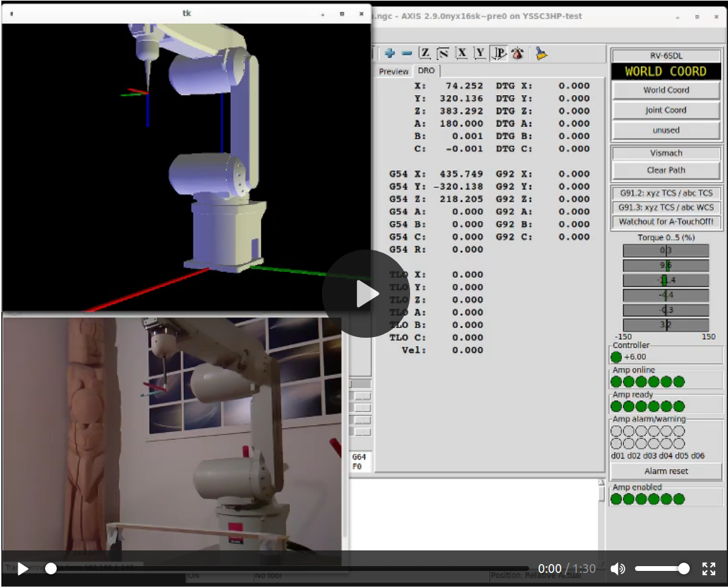Click the Torque 0..5 (%) label
Viewport: 728px width, 588px height.
point(666,238)
